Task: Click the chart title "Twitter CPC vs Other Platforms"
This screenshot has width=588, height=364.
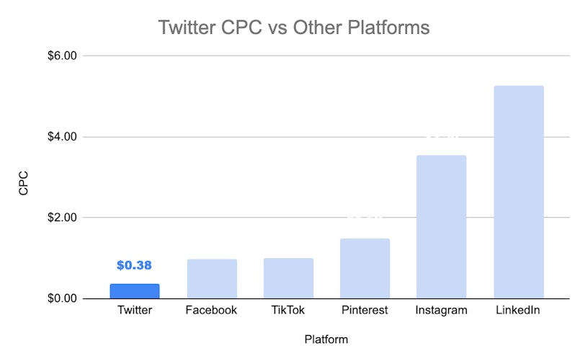Action: pyautogui.click(x=293, y=28)
